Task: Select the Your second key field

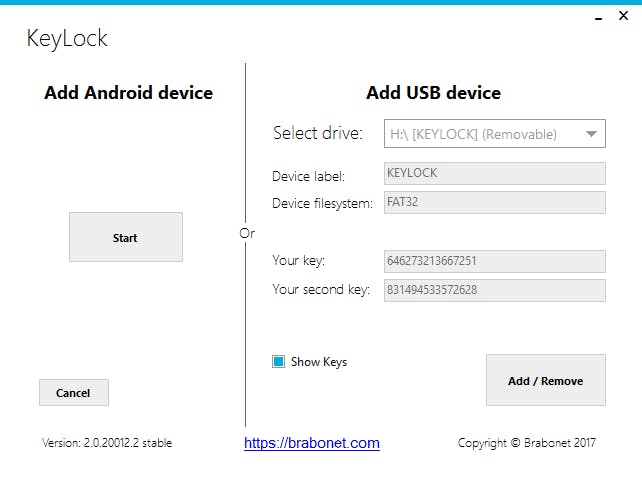Action: point(494,290)
